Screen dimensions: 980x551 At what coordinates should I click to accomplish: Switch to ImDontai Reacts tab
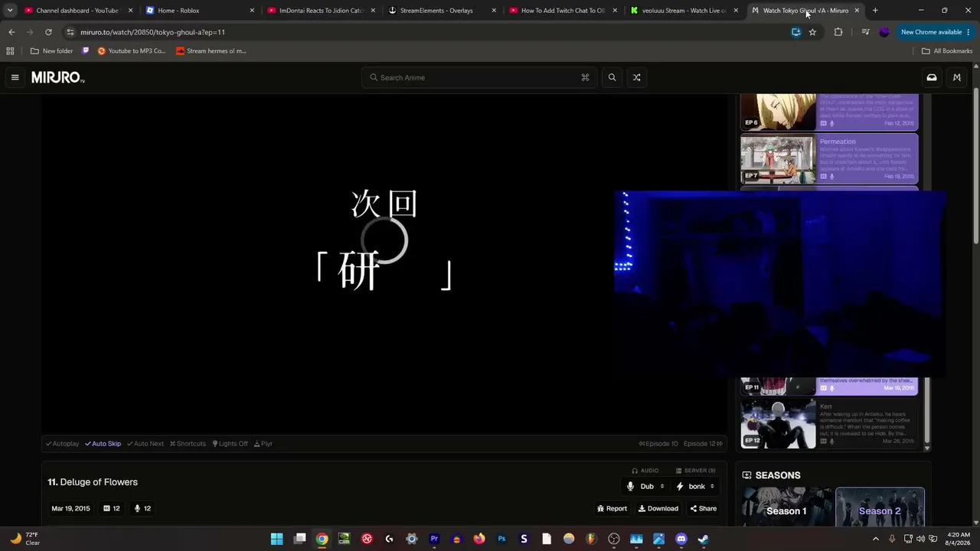[322, 11]
